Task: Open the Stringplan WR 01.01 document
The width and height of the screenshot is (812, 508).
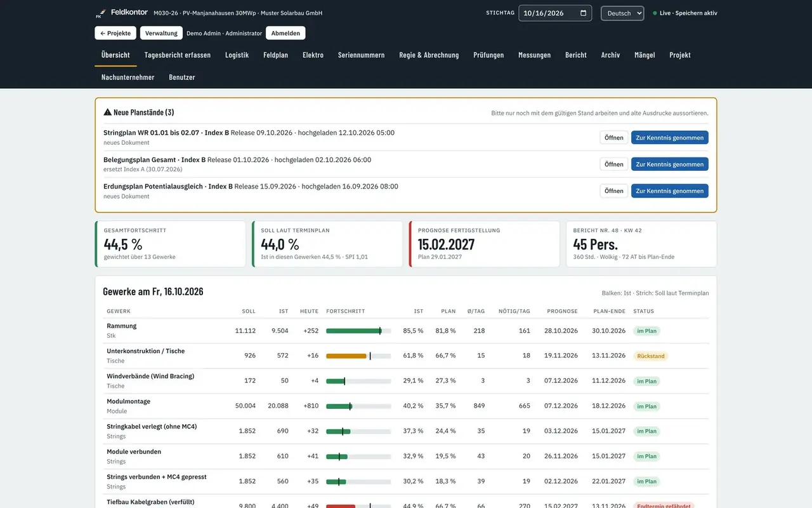Action: [x=614, y=138]
